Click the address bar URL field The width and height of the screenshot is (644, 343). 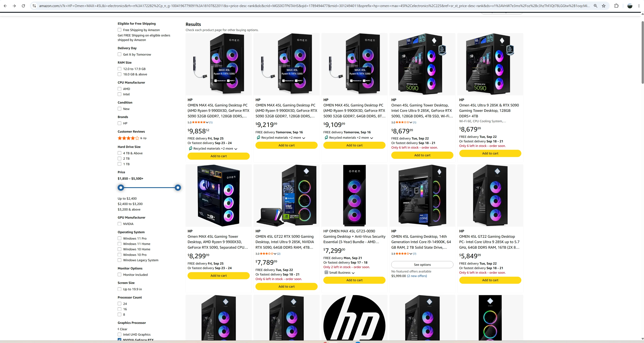pos(314,6)
